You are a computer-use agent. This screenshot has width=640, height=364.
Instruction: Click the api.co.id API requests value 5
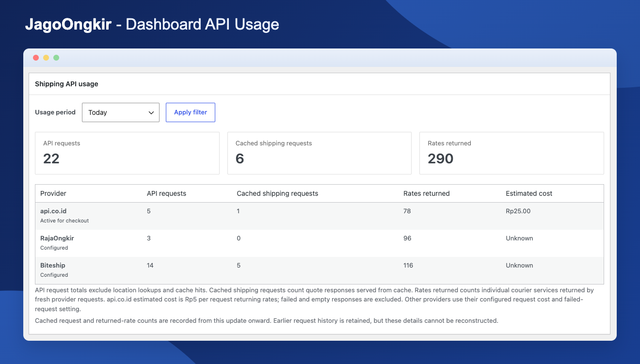(149, 211)
